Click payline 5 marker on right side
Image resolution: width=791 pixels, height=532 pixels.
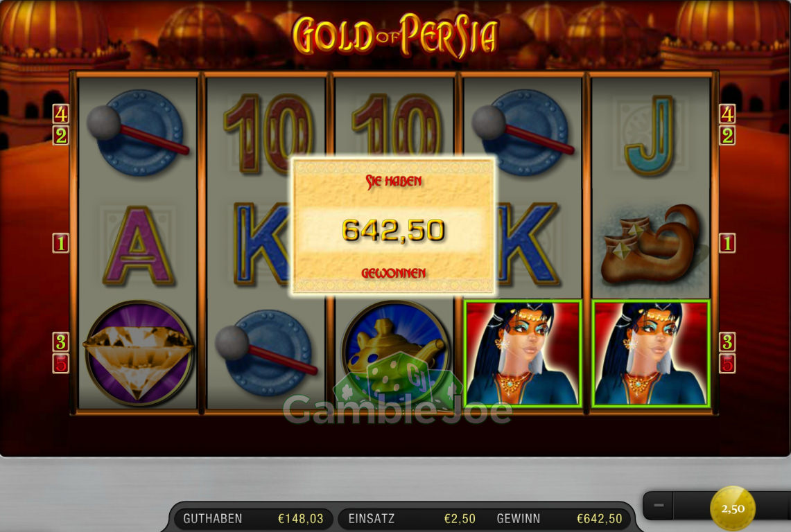pos(727,364)
